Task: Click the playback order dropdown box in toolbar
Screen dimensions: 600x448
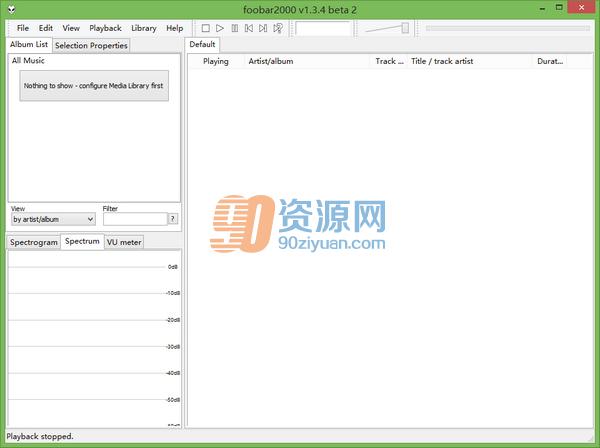Action: (323, 28)
